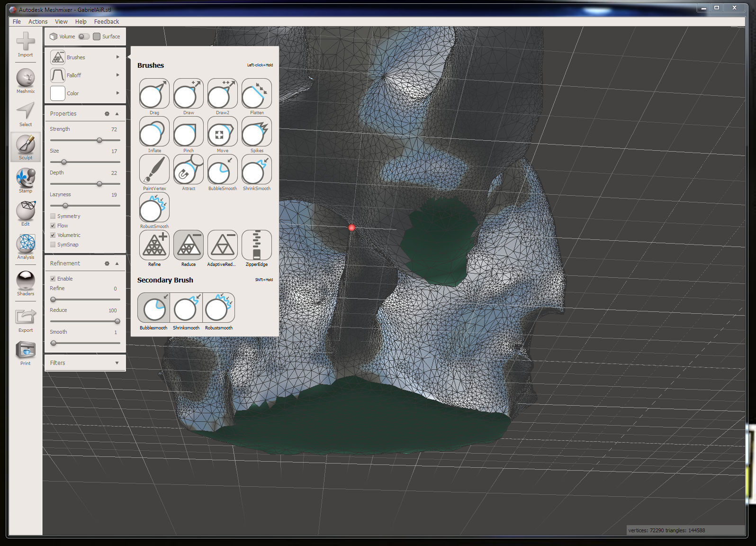Open the Stamp tool
756x546 pixels.
(26, 181)
